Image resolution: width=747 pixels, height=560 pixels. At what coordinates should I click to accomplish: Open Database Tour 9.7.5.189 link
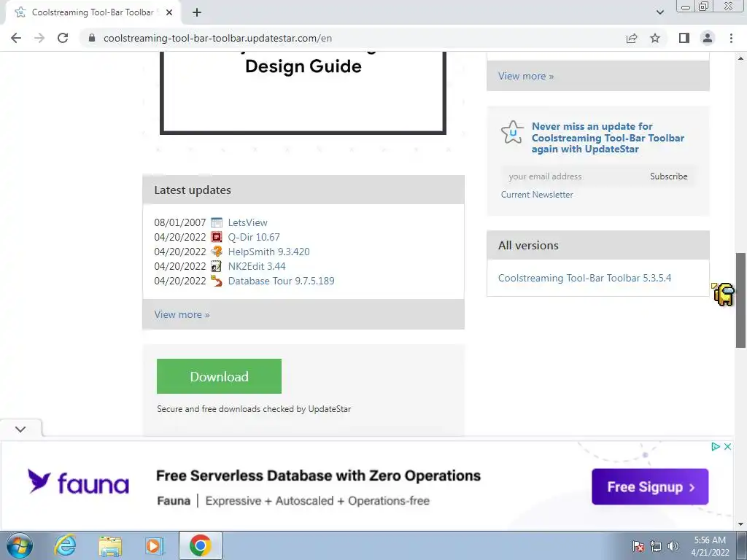(x=281, y=281)
